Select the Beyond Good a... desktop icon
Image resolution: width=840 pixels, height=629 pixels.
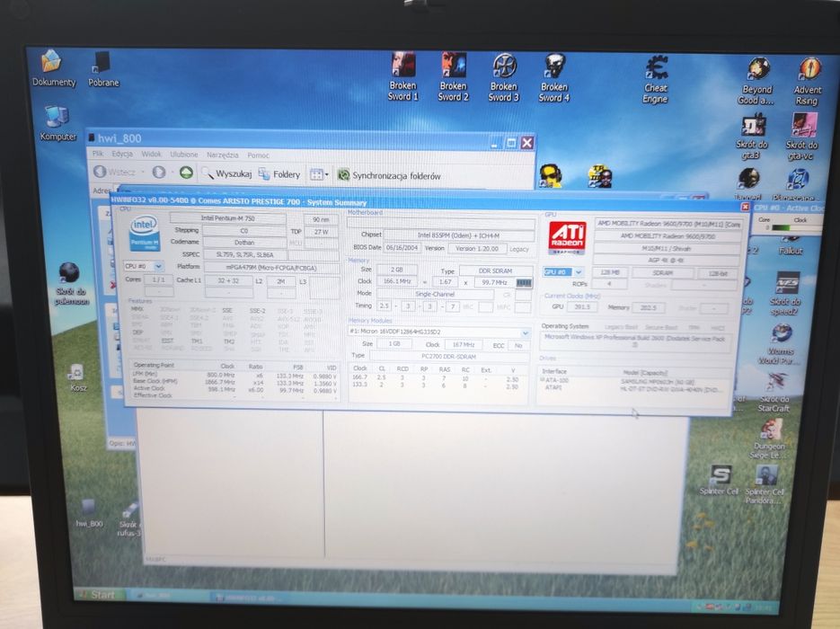[757, 81]
